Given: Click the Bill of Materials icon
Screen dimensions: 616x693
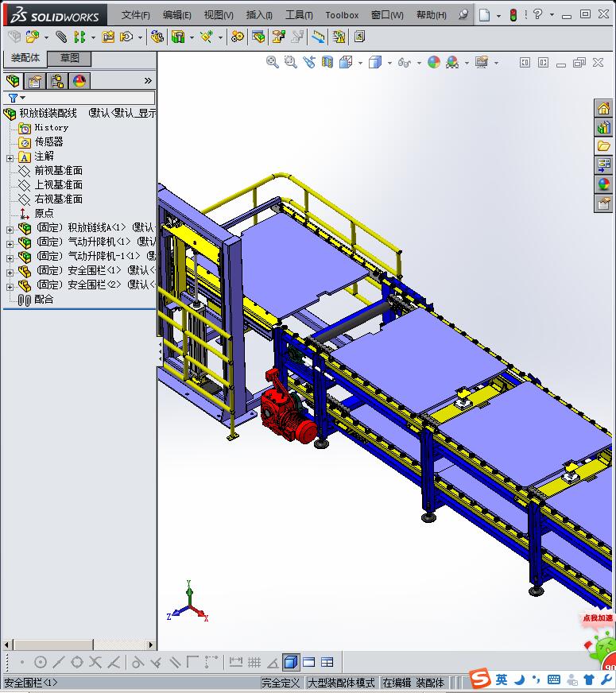Looking at the screenshot, I should 258,37.
